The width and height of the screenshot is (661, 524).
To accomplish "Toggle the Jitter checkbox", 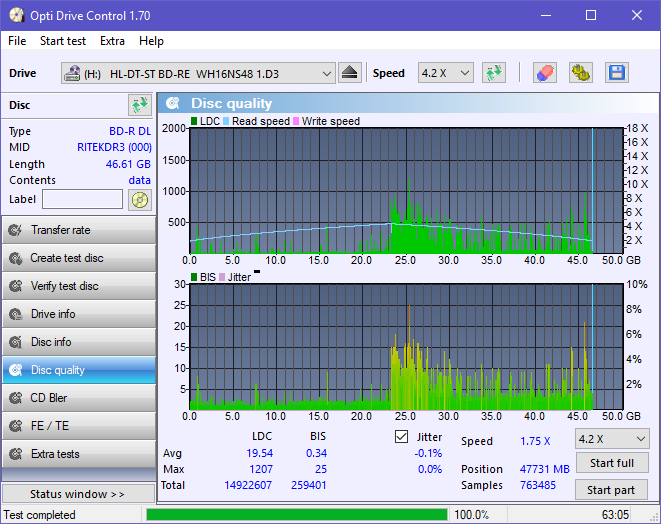I will (402, 437).
